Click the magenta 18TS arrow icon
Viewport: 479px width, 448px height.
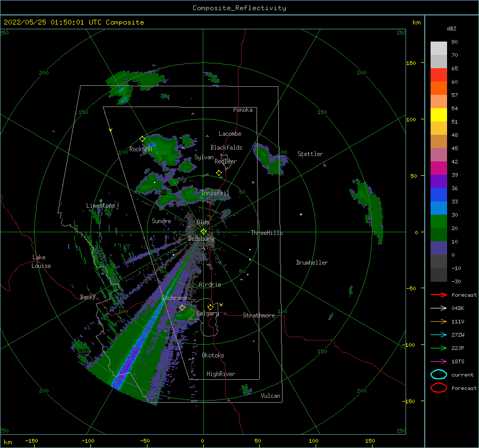(x=439, y=362)
